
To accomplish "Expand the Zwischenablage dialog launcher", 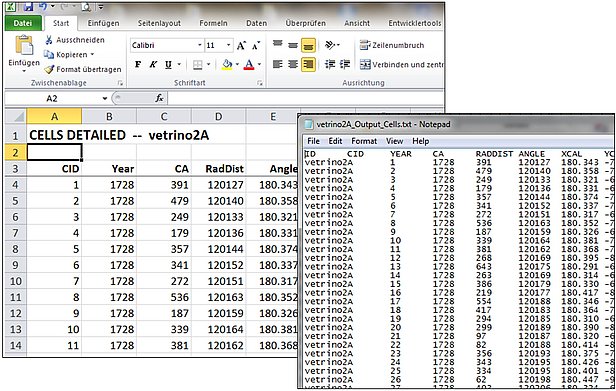I will point(121,83).
